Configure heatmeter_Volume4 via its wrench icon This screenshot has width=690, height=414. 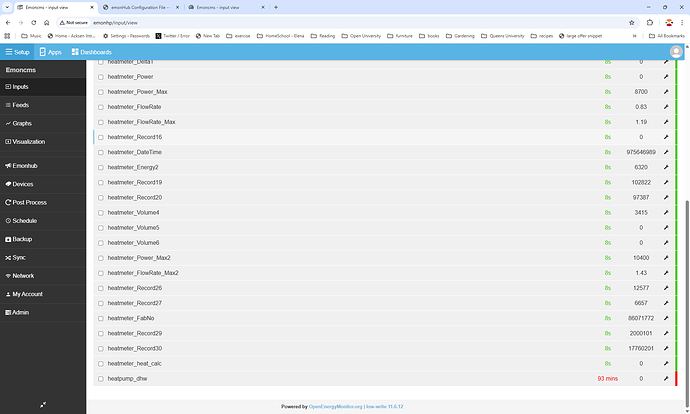pyautogui.click(x=666, y=212)
